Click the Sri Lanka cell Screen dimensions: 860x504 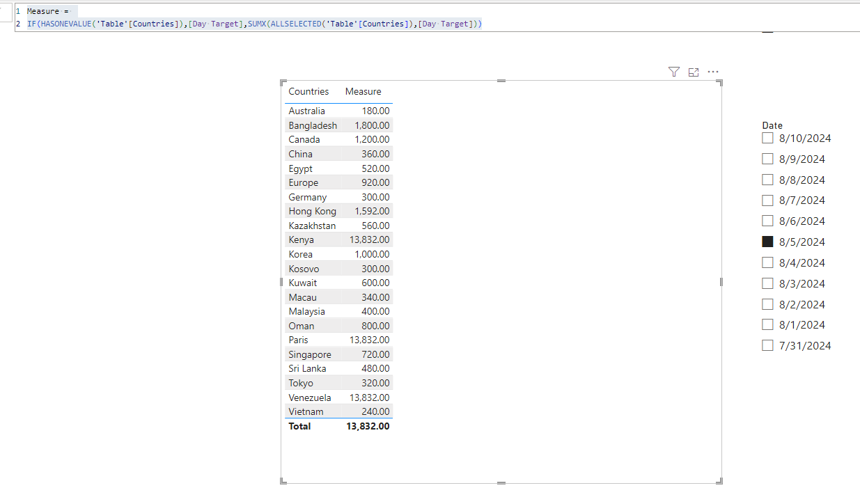point(307,368)
